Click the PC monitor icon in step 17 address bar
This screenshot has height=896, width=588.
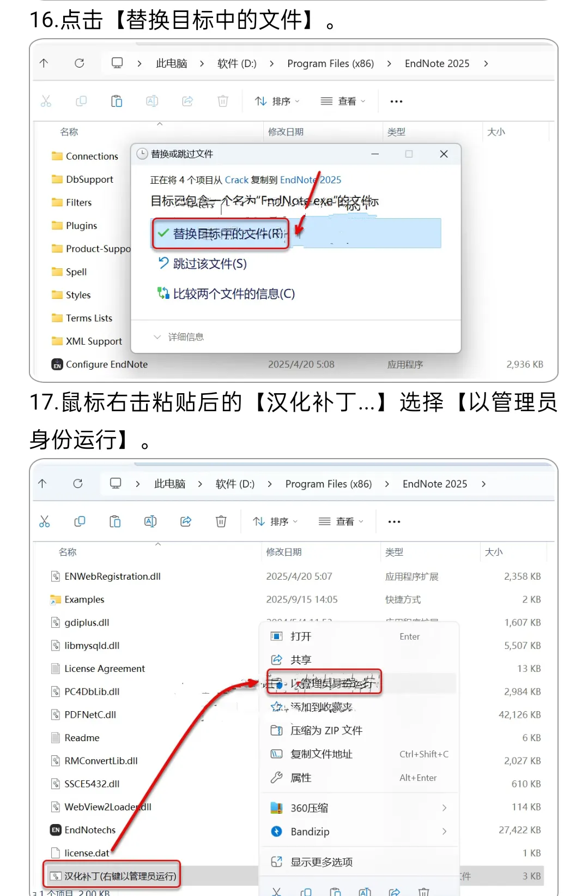point(116,484)
